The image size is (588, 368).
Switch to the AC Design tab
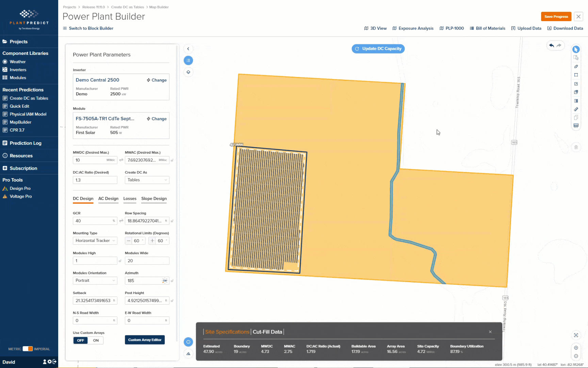click(x=108, y=199)
